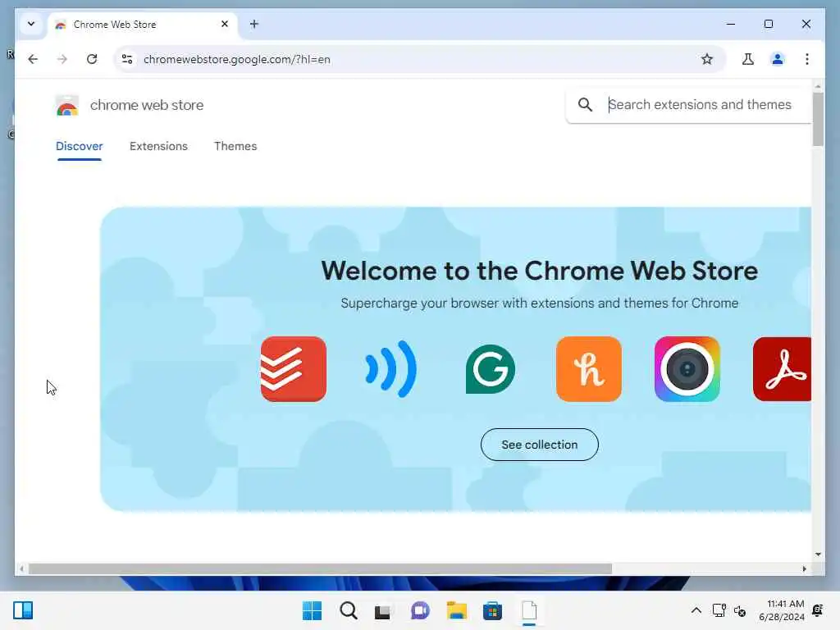Click the colorful camera lens extension icon
Image resolution: width=840 pixels, height=630 pixels.
(x=687, y=369)
